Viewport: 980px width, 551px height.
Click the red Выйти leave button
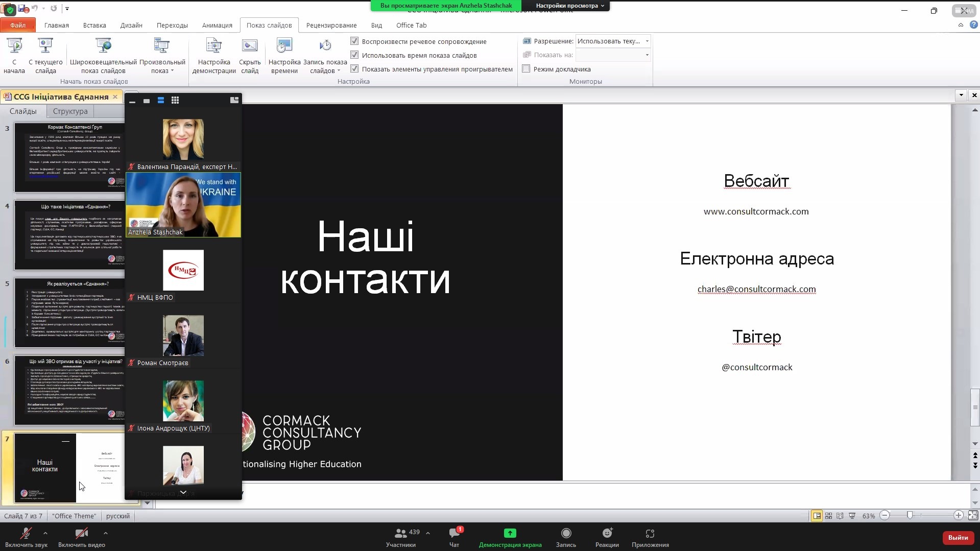[x=958, y=537]
